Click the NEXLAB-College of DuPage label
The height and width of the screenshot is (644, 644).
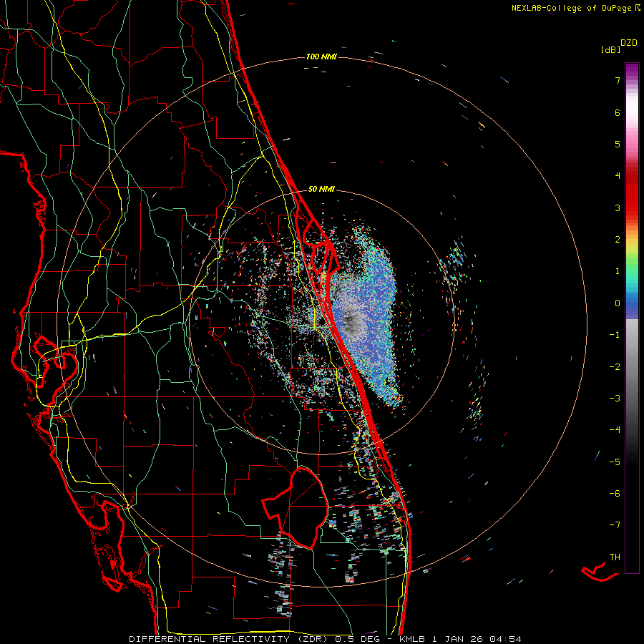[575, 8]
